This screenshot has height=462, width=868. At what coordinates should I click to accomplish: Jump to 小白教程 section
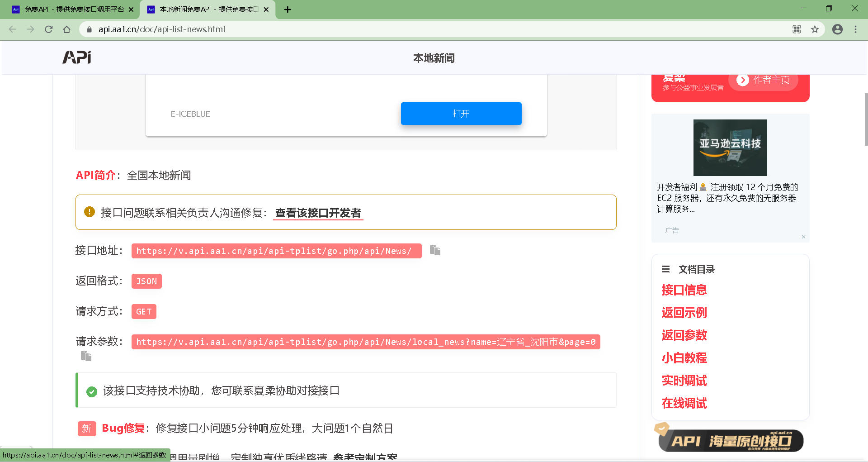point(684,358)
